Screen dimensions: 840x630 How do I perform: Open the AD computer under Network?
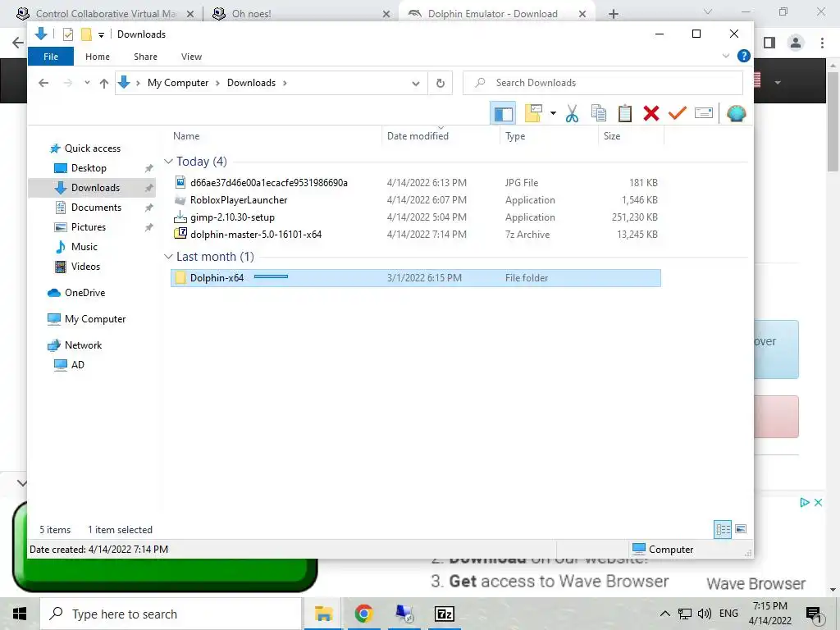77,365
